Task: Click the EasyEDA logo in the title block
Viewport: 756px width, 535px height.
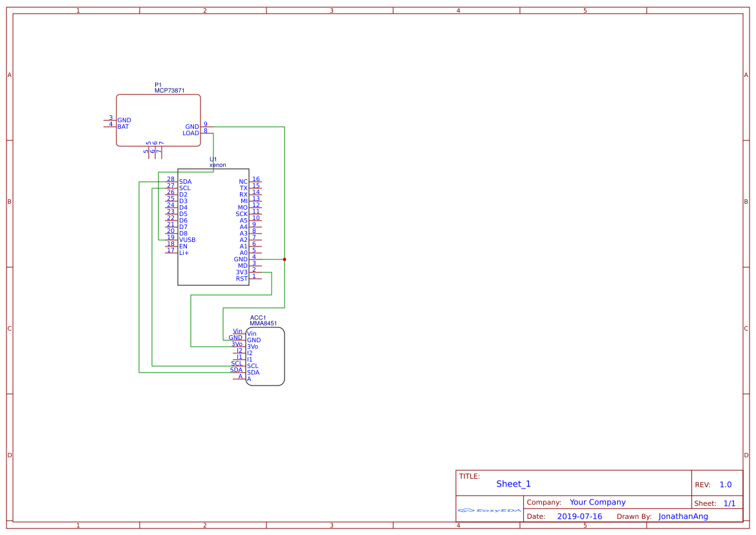Action: click(x=489, y=510)
